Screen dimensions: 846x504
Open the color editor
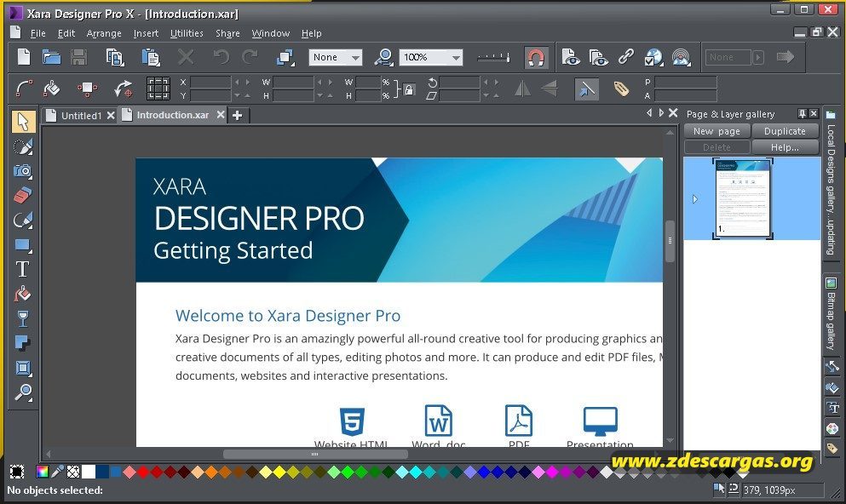[x=42, y=472]
